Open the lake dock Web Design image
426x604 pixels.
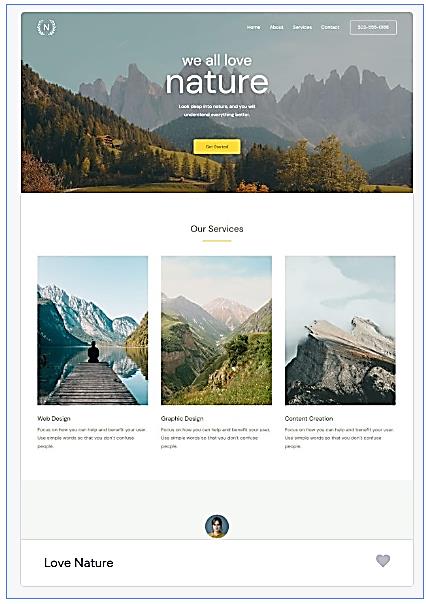pos(92,330)
